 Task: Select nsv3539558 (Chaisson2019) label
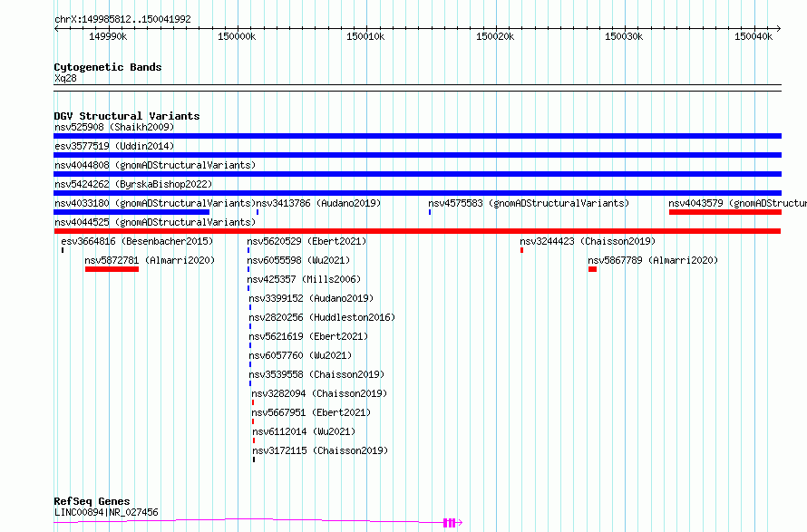pyautogui.click(x=316, y=374)
